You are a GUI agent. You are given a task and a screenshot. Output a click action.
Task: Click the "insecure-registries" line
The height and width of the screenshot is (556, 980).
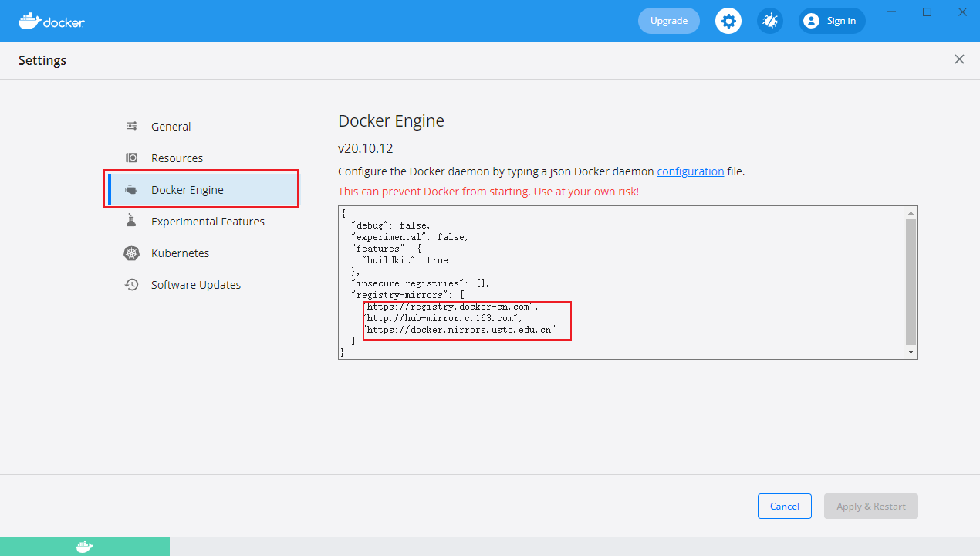[421, 283]
